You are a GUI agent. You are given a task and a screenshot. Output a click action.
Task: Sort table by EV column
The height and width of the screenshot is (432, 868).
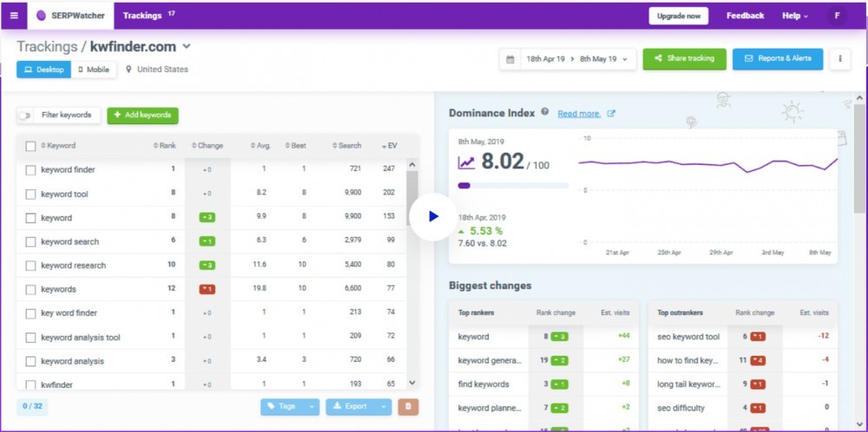click(x=390, y=146)
